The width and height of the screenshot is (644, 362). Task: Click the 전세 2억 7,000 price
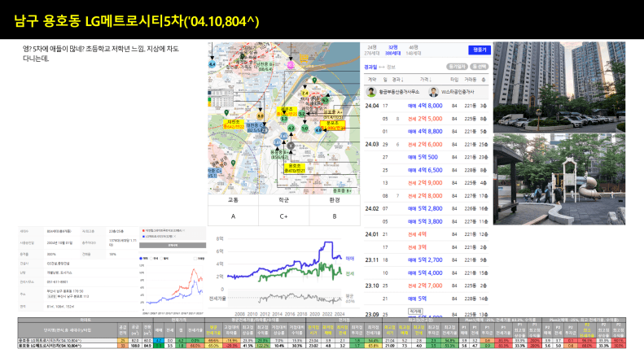[x=425, y=286]
